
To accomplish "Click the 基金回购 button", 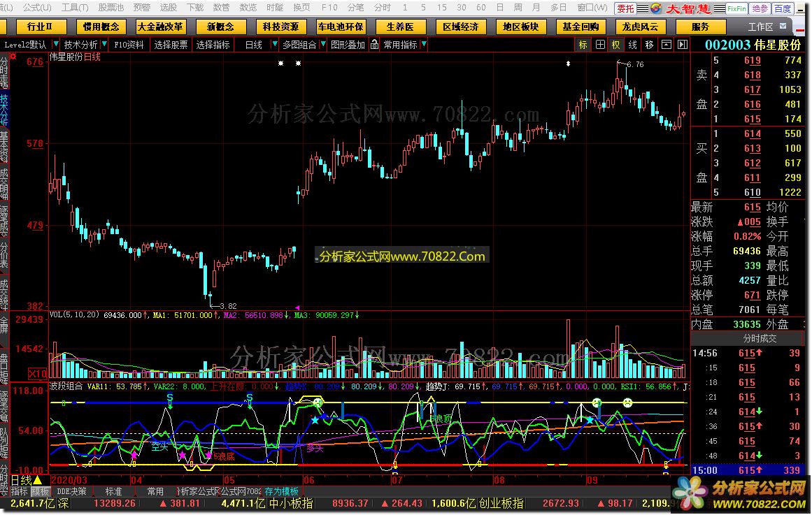I will point(580,27).
